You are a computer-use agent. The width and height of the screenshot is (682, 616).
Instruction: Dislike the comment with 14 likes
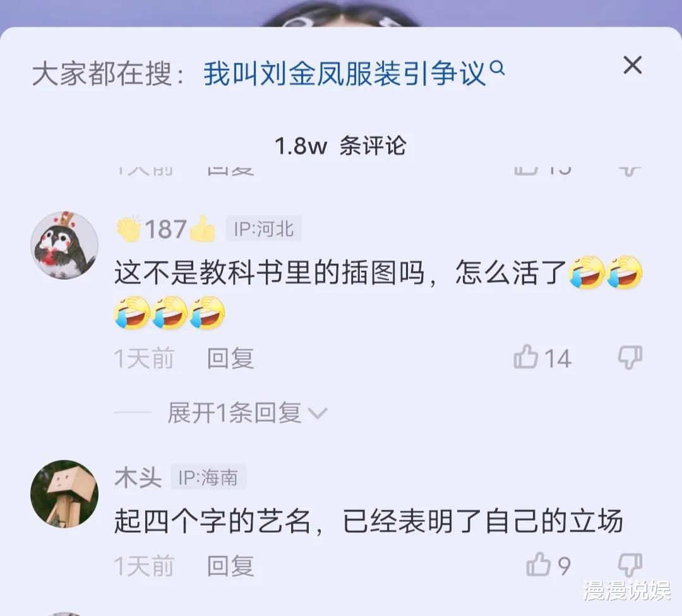pyautogui.click(x=630, y=358)
